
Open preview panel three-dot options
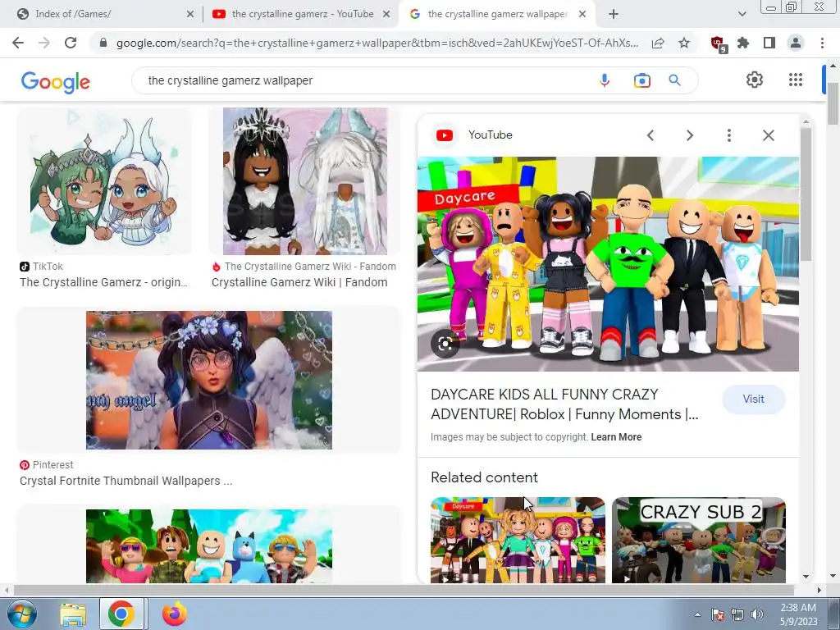tap(729, 135)
